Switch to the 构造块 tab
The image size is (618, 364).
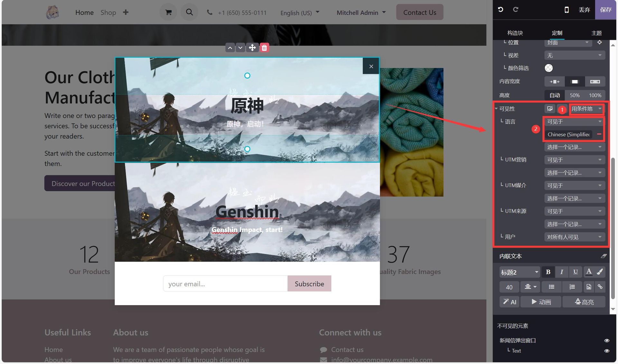515,33
